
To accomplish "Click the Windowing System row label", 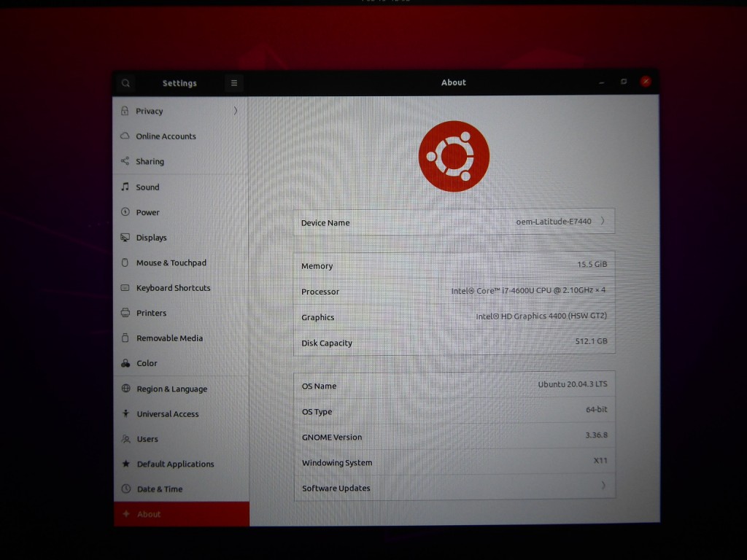I will coord(337,463).
